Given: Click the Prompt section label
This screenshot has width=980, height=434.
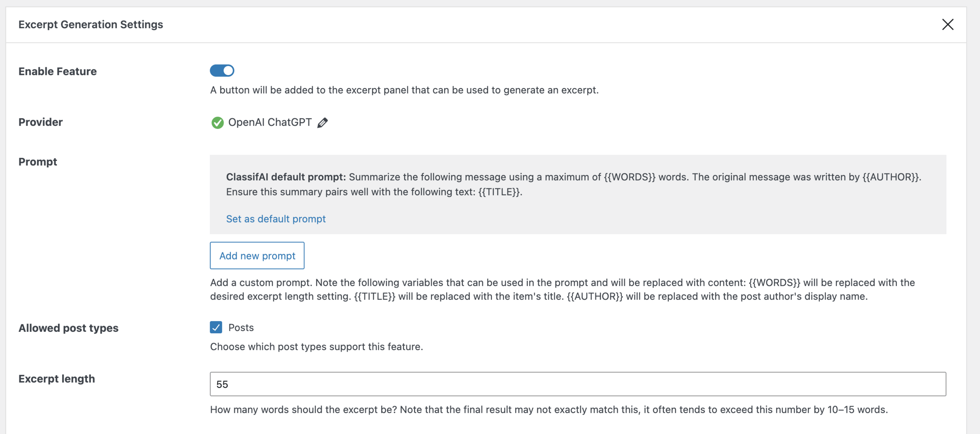Looking at the screenshot, I should click(38, 162).
